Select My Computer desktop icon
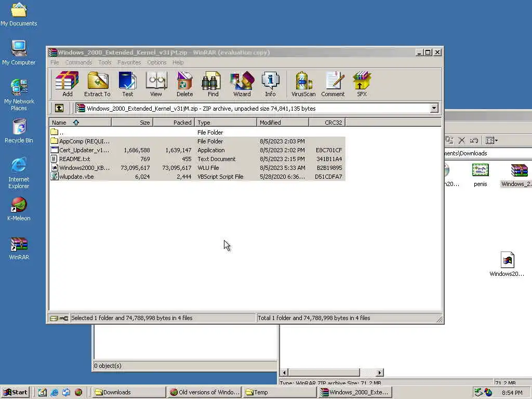 click(19, 52)
